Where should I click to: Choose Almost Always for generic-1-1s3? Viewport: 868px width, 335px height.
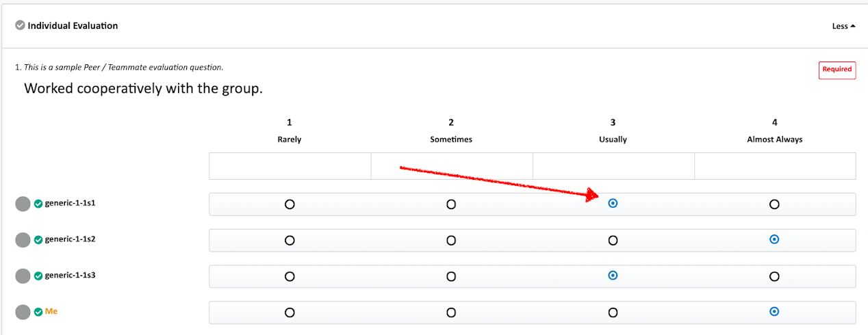774,277
